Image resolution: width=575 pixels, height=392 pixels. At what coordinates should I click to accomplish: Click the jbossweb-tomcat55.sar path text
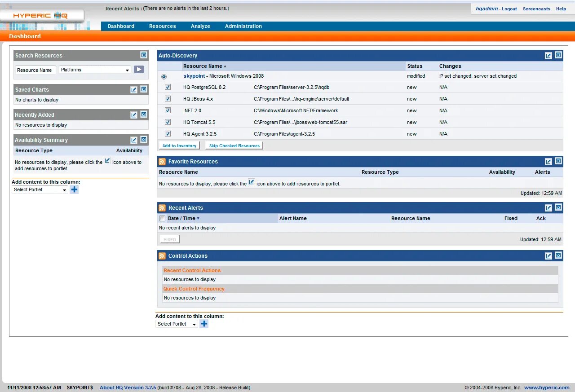pyautogui.click(x=301, y=122)
